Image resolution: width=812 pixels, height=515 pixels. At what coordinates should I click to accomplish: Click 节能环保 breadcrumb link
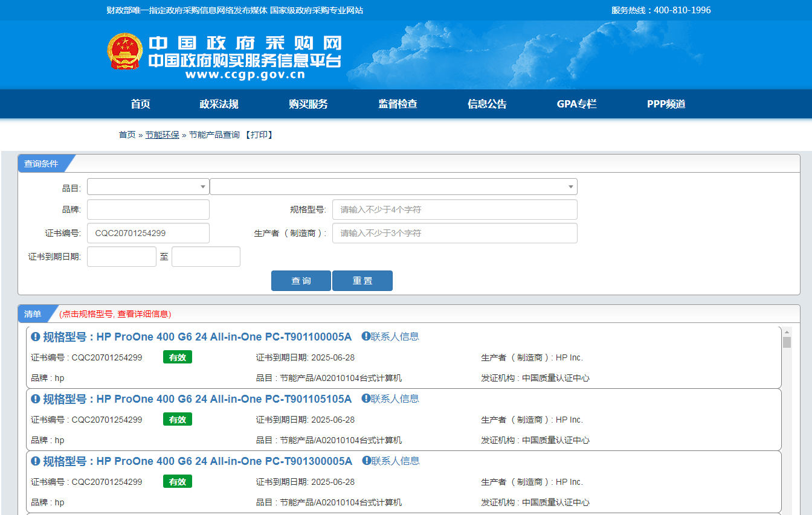[x=162, y=135]
